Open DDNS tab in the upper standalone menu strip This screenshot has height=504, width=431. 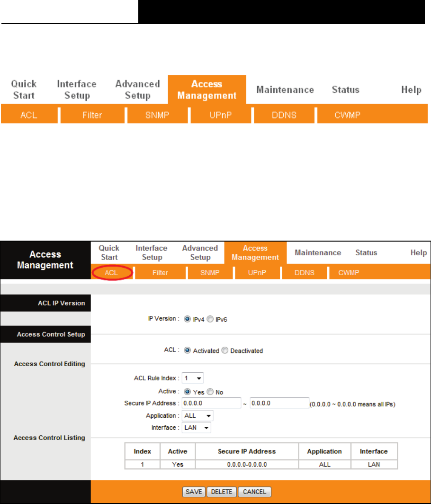click(x=284, y=115)
